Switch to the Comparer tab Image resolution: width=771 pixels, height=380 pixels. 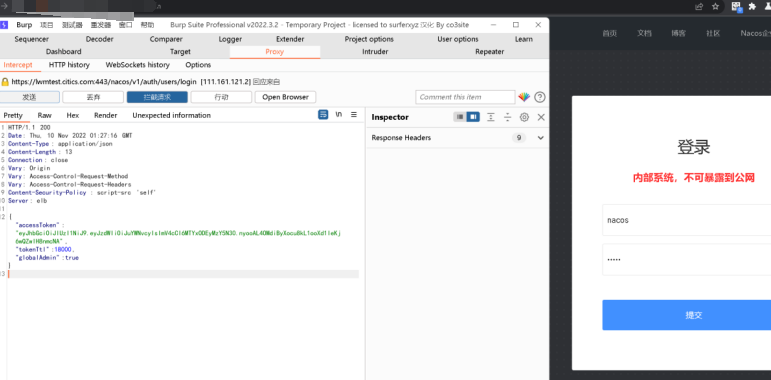coord(166,39)
